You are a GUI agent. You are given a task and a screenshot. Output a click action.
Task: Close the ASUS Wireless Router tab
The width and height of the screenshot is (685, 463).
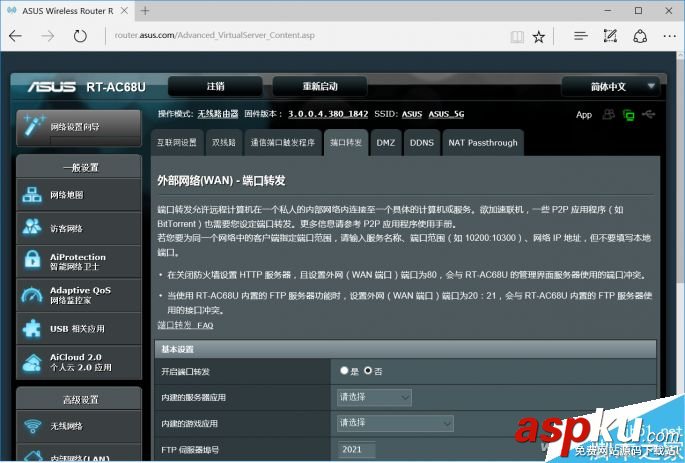point(125,11)
